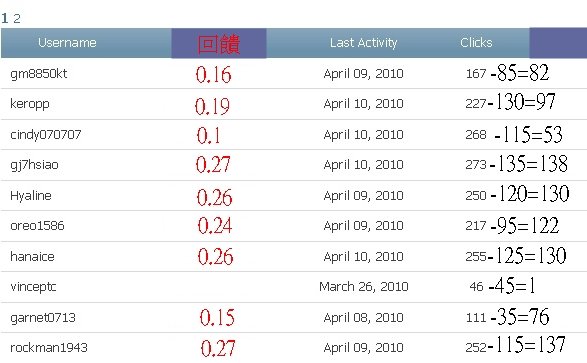Click the 0.19 value in keropp row

(212, 106)
